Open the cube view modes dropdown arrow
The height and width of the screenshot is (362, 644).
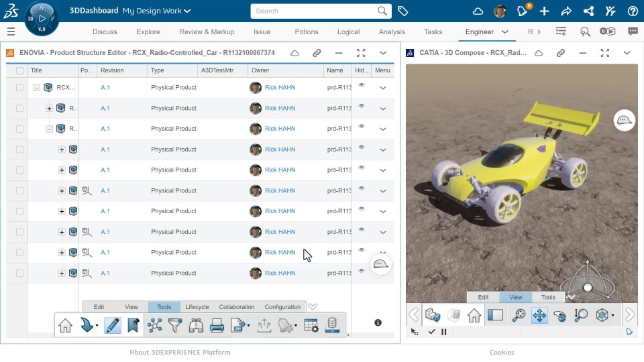pos(612,316)
